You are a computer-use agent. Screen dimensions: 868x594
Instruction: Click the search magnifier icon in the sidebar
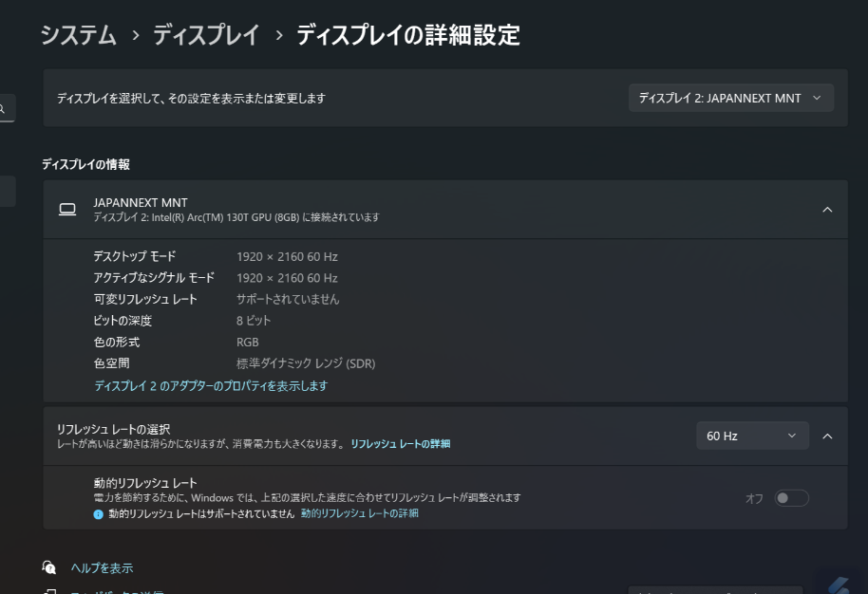pyautogui.click(x=3, y=108)
